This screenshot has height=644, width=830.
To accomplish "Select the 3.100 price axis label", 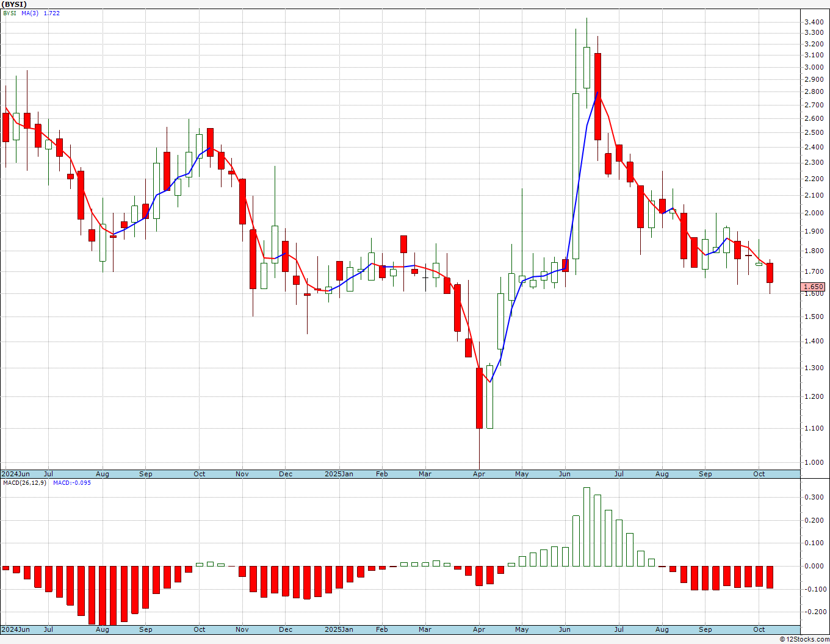I will [x=814, y=55].
